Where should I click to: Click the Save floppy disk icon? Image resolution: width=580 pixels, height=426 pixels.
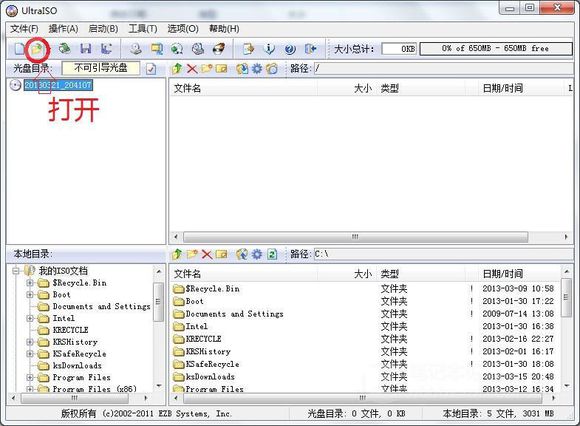click(x=86, y=48)
